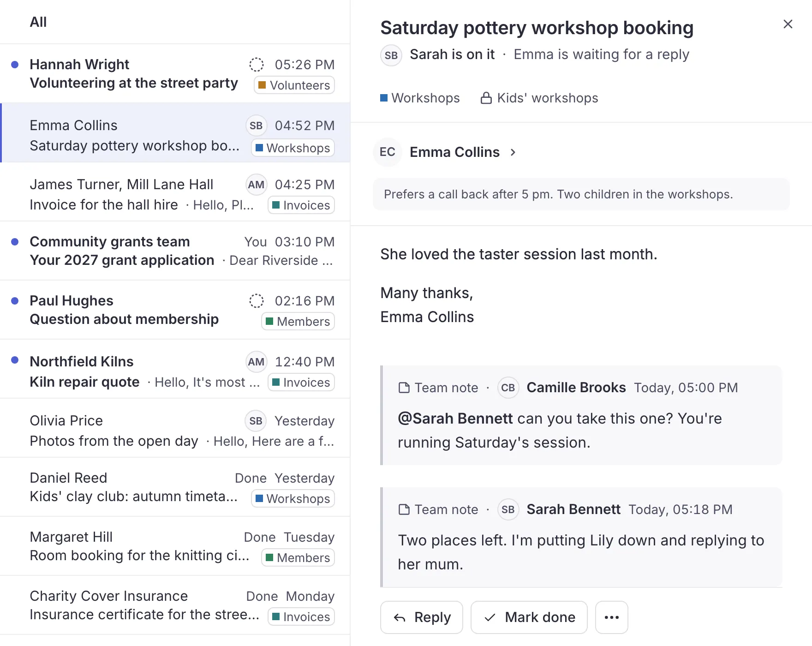The image size is (812, 646).
Task: Click 'Today, 05:00 PM' note timestamp
Action: pyautogui.click(x=686, y=388)
